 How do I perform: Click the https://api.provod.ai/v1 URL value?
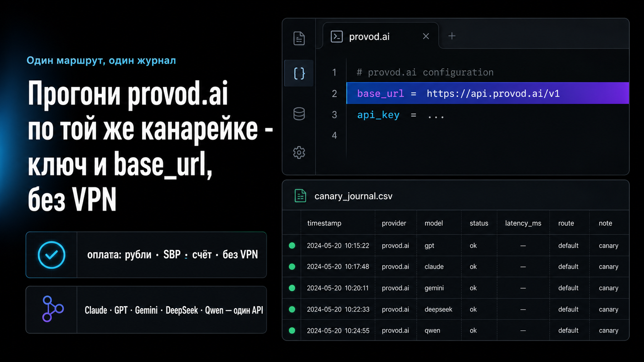click(x=493, y=94)
